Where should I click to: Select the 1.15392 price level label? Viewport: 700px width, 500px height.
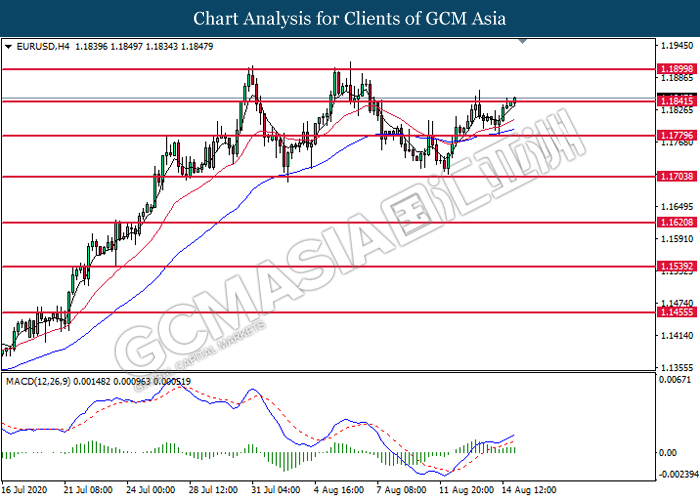(677, 267)
